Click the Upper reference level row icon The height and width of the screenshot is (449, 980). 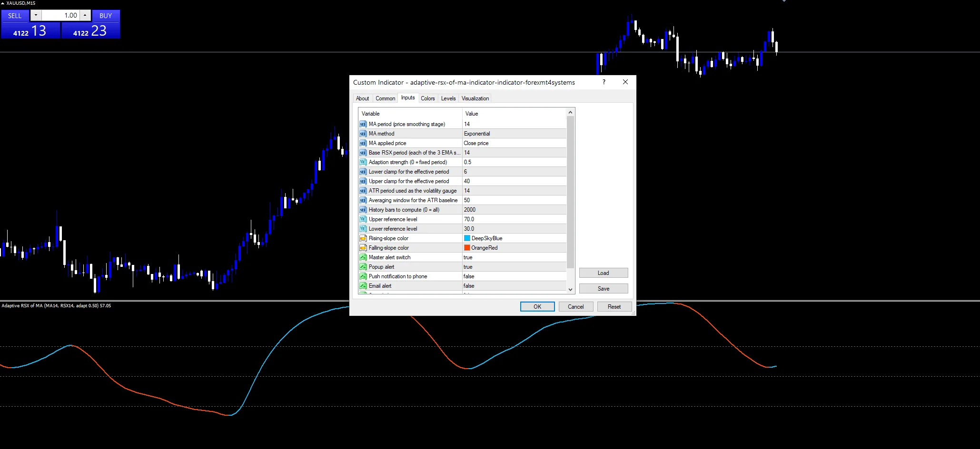[363, 219]
